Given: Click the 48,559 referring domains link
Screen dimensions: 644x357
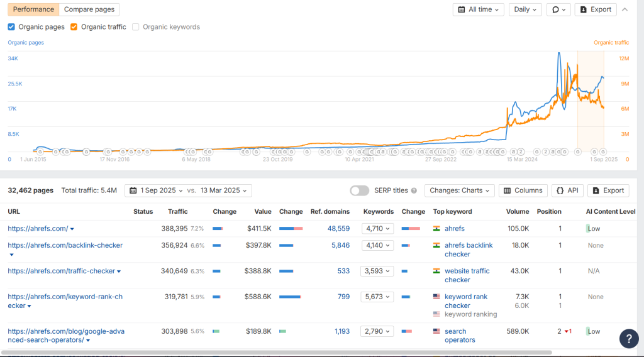Looking at the screenshot, I should tap(338, 229).
